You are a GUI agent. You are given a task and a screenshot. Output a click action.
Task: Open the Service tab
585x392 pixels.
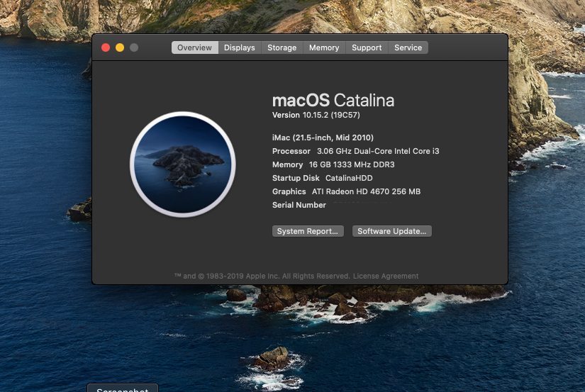click(408, 47)
